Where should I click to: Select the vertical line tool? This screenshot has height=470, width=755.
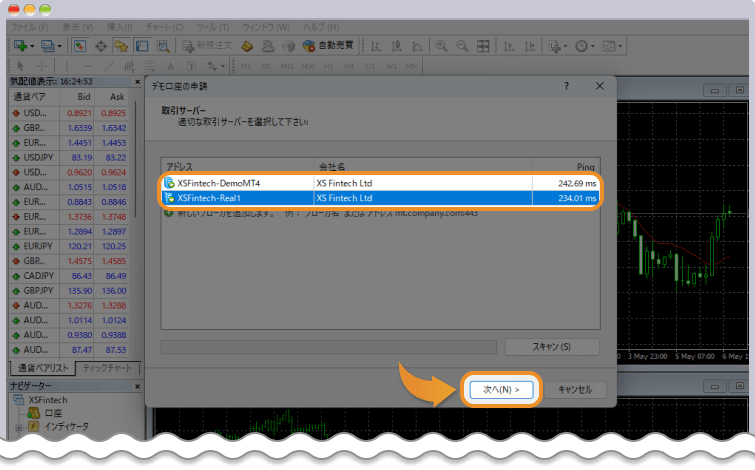[66, 66]
